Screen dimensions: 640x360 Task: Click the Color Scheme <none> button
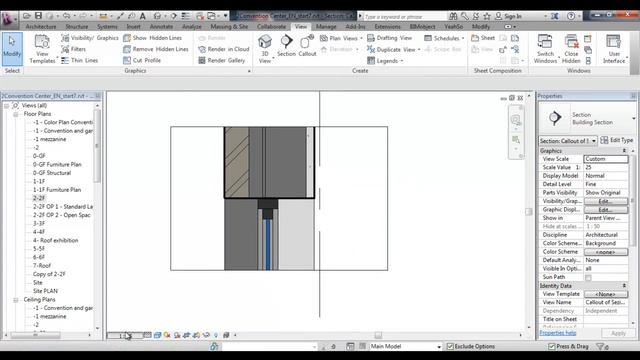[606, 252]
